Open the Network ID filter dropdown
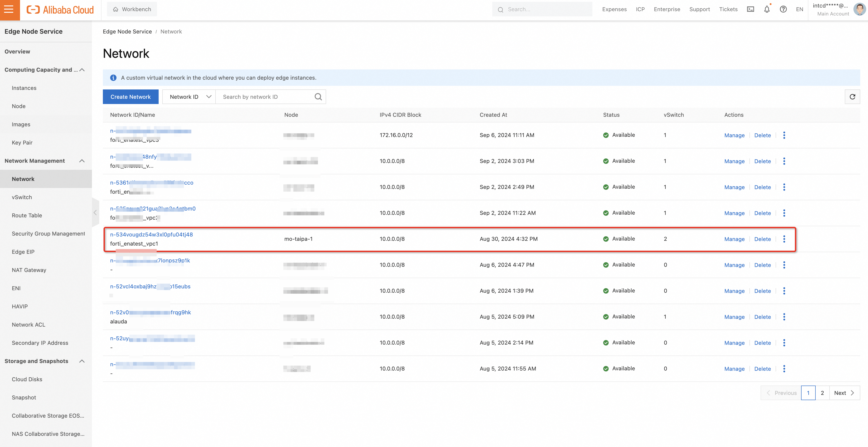The height and width of the screenshot is (447, 868). (x=189, y=97)
